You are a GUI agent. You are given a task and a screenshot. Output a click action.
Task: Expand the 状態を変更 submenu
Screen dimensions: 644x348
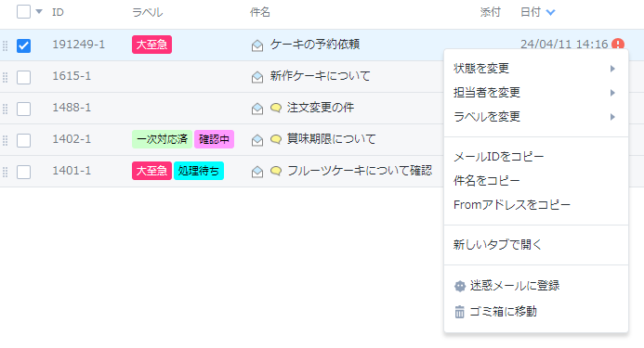536,69
